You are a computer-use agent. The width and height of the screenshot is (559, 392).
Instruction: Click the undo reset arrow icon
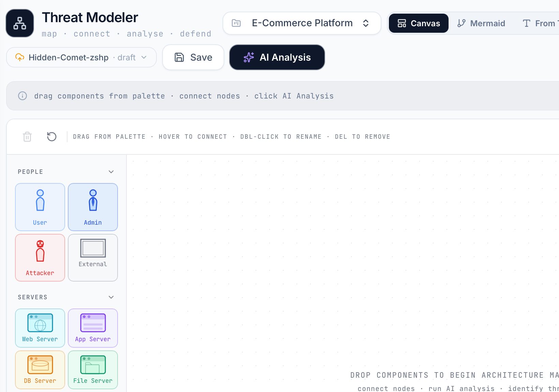pyautogui.click(x=51, y=137)
